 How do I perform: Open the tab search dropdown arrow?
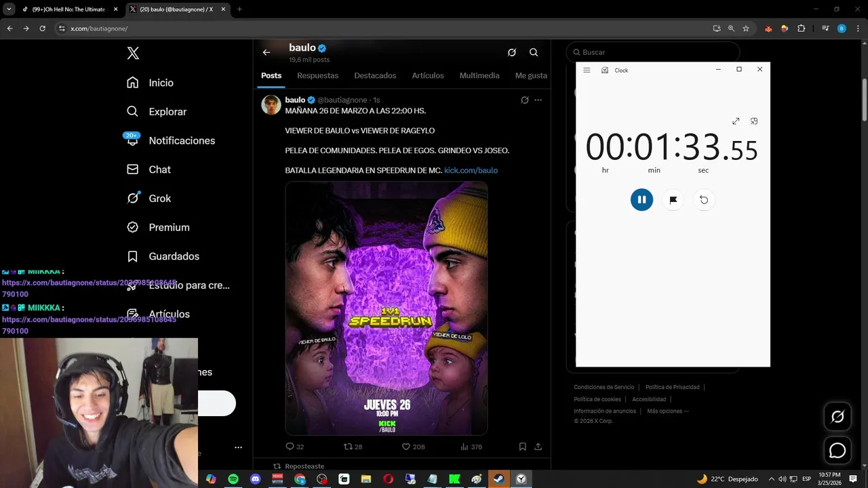[9, 9]
